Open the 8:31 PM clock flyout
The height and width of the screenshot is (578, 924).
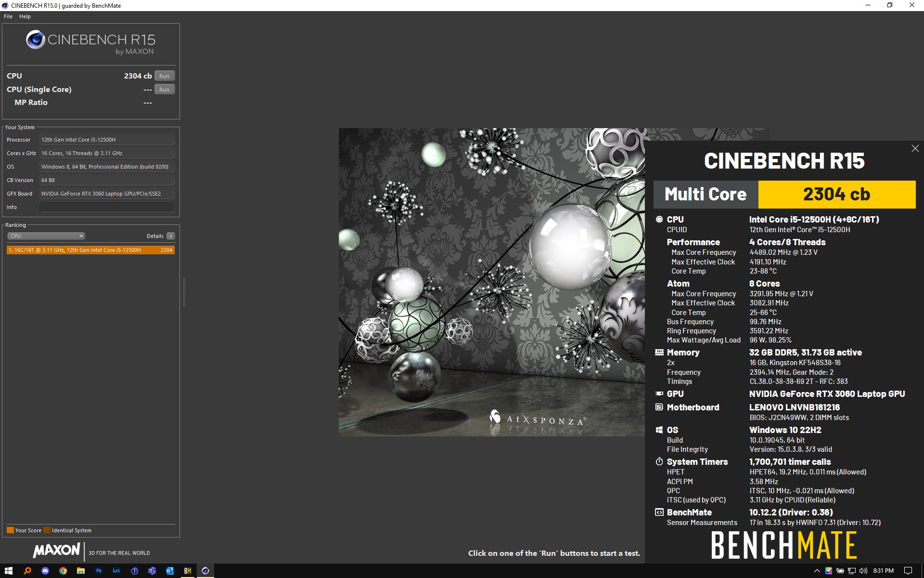click(x=884, y=571)
